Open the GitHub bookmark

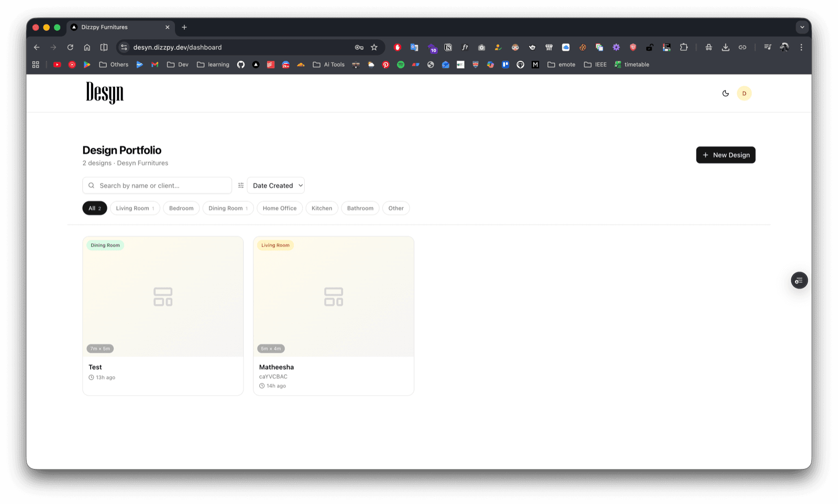coord(241,64)
